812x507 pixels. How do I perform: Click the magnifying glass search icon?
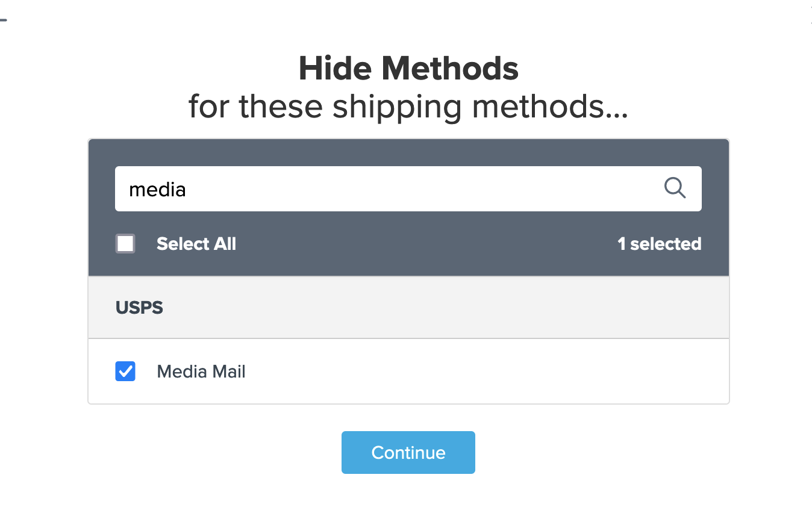[x=675, y=188]
